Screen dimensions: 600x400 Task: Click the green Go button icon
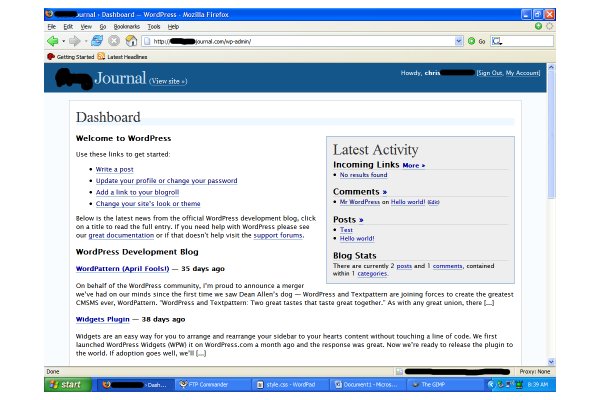[471, 41]
